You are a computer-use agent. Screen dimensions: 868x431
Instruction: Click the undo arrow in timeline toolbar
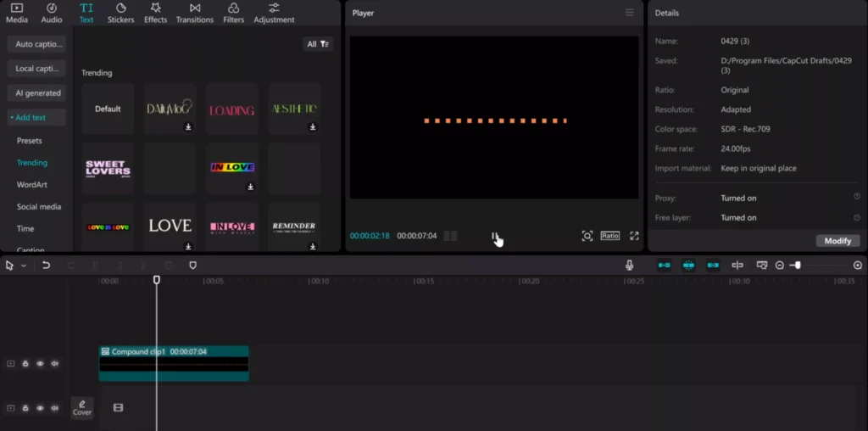46,266
